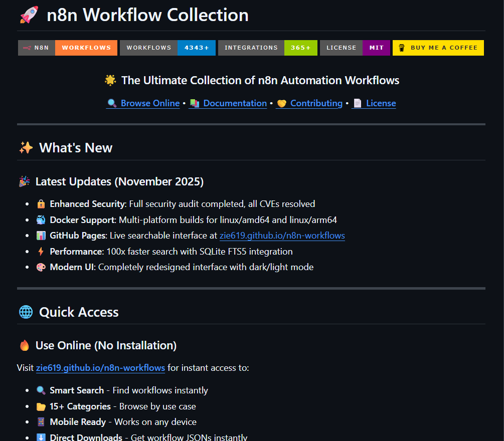This screenshot has height=441, width=504.
Task: Click the globe icon beside Quick Access
Action: [x=26, y=312]
